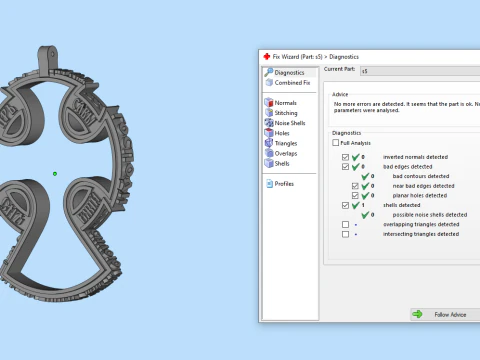Click 'possible noise shells detected' text

click(430, 215)
